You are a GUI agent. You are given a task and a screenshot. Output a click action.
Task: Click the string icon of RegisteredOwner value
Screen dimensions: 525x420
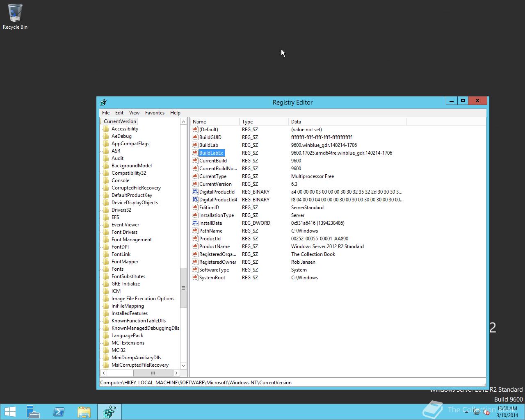(195, 262)
